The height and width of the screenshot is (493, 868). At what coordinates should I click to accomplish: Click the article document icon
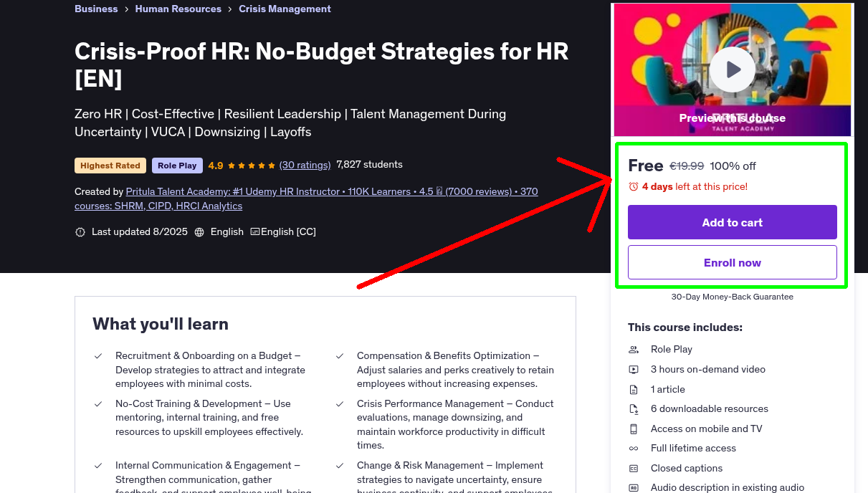point(634,390)
